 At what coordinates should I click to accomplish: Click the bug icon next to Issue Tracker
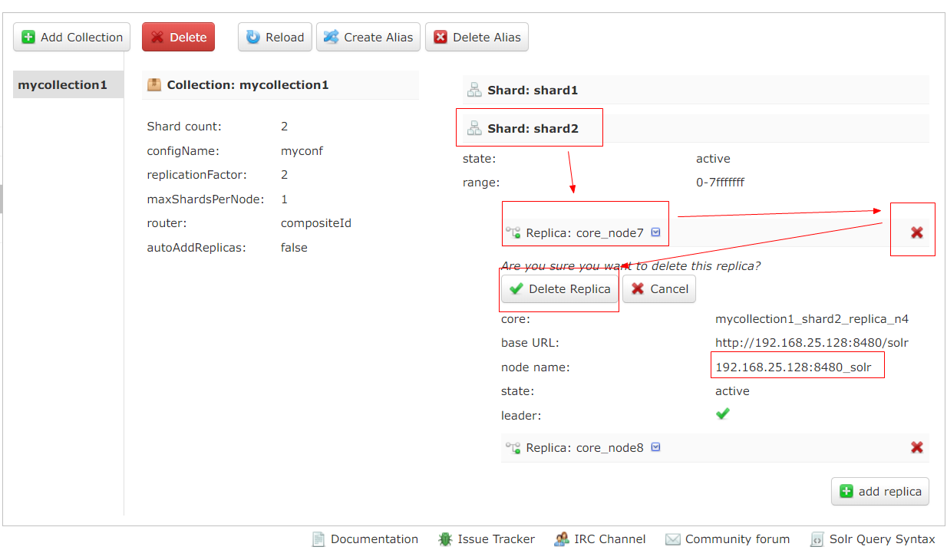[x=444, y=539]
